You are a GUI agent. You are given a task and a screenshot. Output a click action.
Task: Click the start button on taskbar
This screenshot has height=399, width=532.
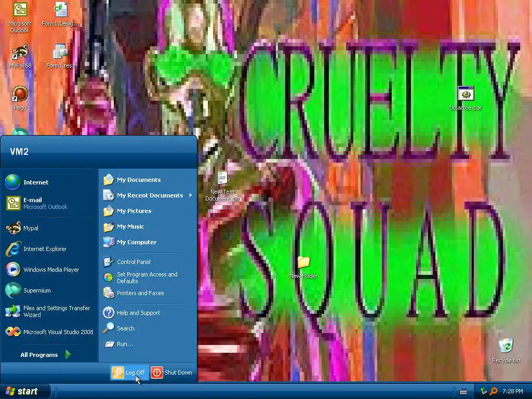(x=25, y=391)
